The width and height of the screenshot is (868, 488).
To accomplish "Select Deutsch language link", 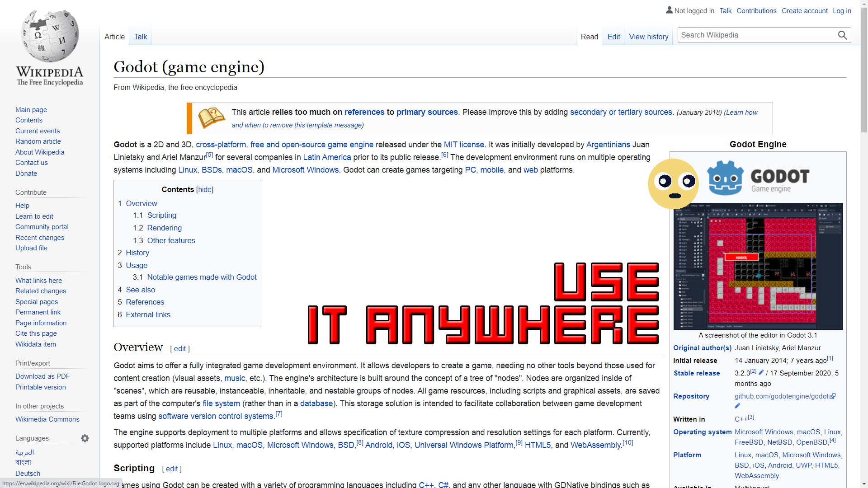I will click(28, 473).
